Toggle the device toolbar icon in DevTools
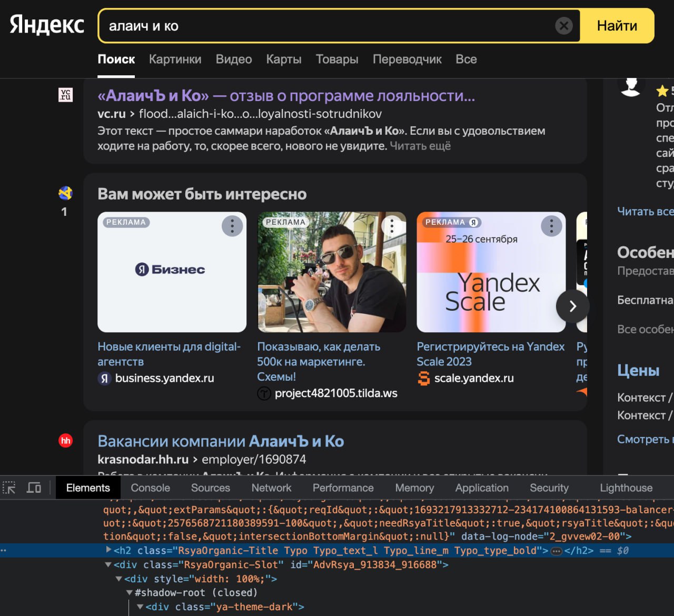The height and width of the screenshot is (616, 674). [34, 488]
